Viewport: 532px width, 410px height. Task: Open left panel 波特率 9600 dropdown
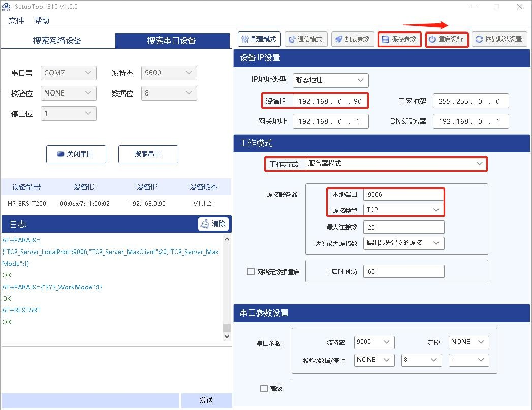(169, 73)
